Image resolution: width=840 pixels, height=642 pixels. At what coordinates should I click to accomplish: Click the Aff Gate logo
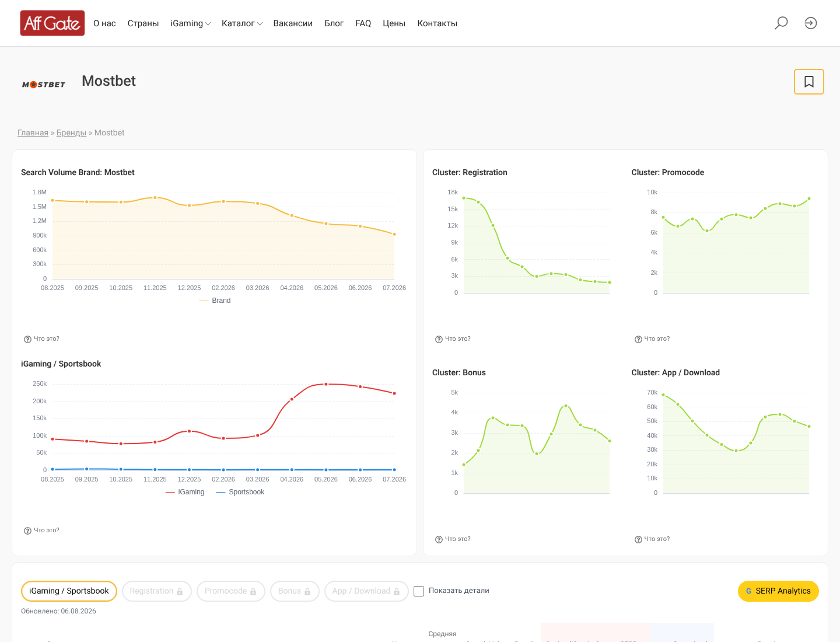point(52,23)
